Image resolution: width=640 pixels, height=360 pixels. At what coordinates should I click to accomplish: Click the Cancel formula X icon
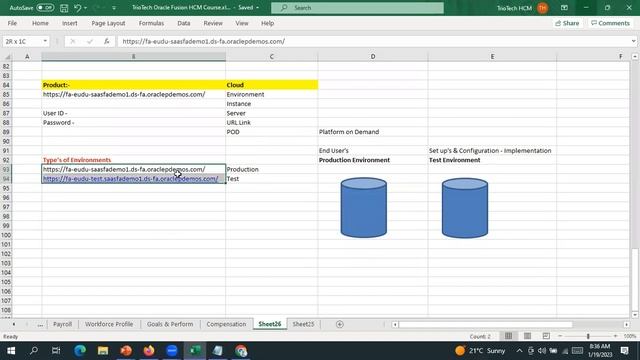pos(73,41)
